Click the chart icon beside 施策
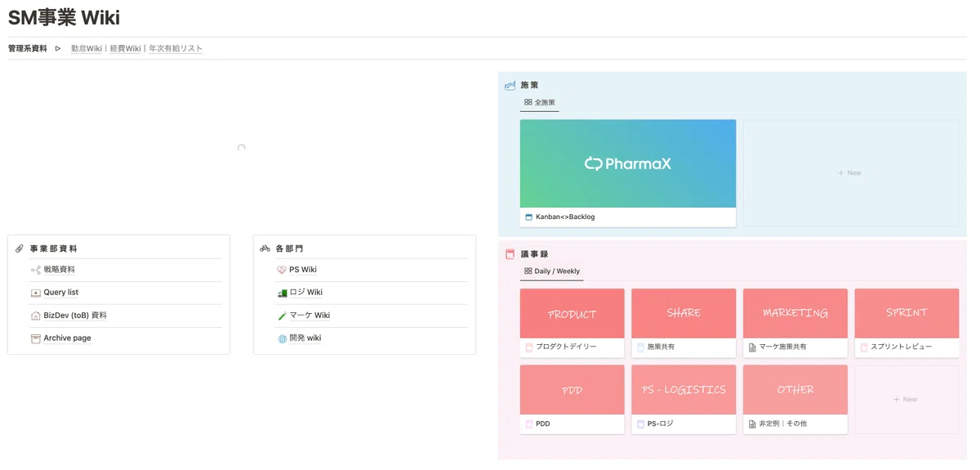 pos(510,85)
